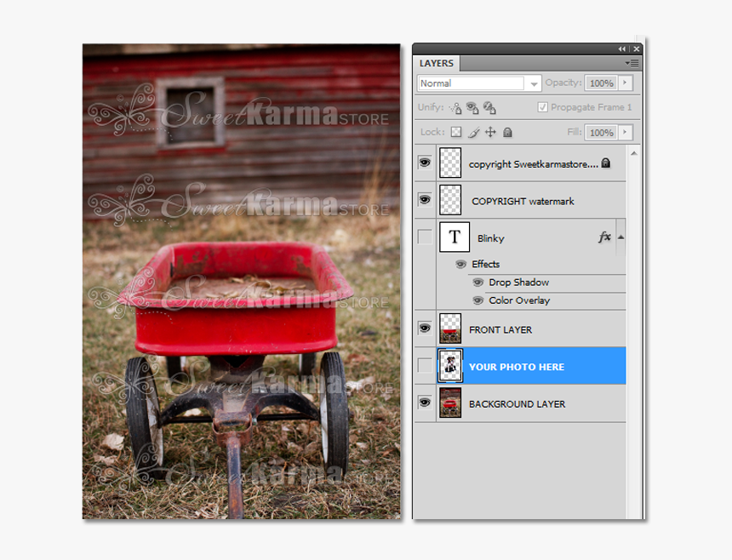Click the Unify layer position icon

click(455, 108)
